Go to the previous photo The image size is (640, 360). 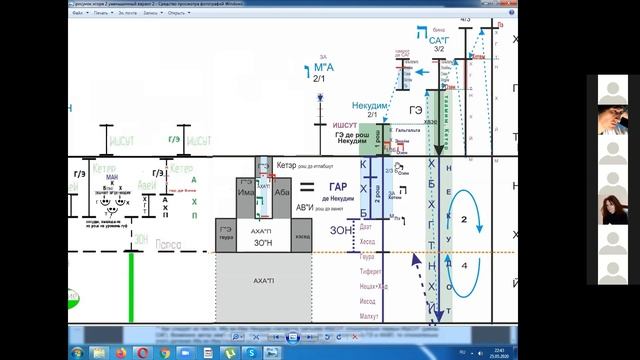(276, 337)
